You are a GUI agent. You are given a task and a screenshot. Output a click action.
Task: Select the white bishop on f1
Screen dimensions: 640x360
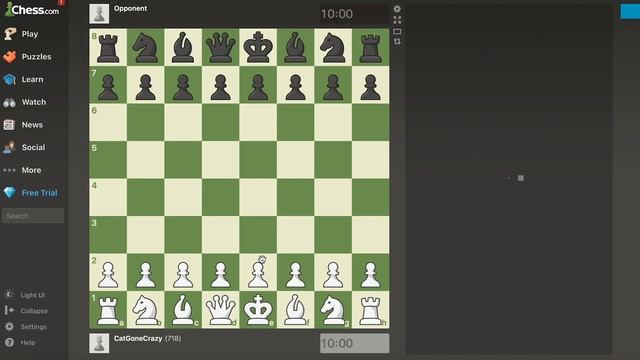296,310
